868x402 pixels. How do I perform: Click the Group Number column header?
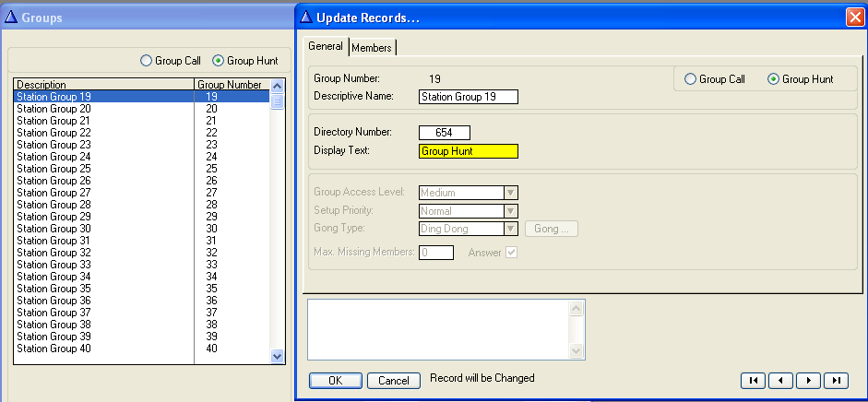[232, 85]
